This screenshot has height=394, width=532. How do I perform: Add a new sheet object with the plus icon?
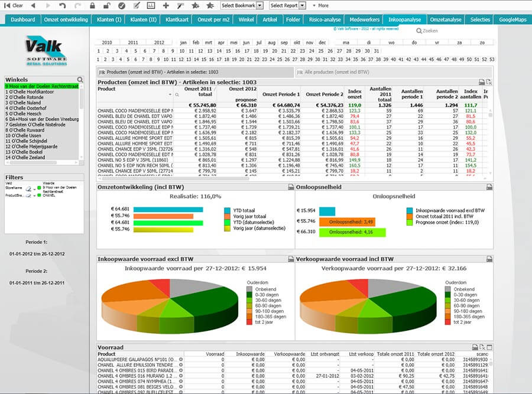point(166,5)
